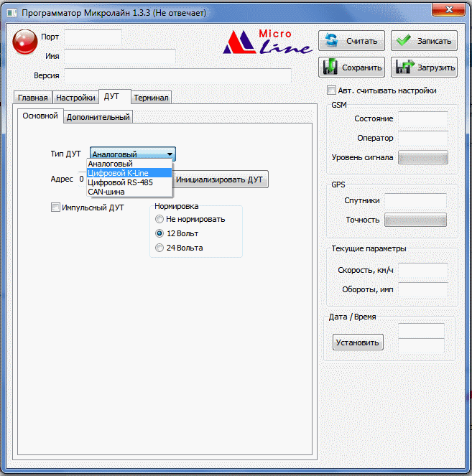Enable the Импульсный ДУТ checkbox
Viewport: 472px width, 476px height.
(56, 208)
